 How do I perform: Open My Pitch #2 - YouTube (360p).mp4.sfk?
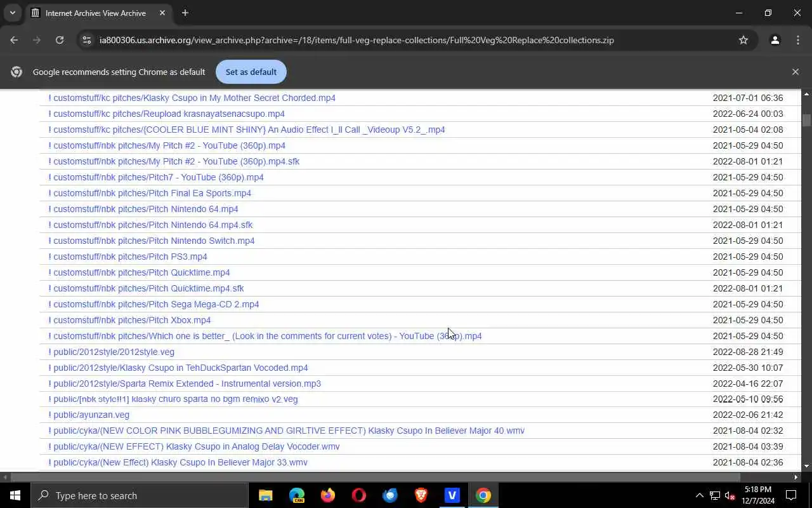click(174, 161)
